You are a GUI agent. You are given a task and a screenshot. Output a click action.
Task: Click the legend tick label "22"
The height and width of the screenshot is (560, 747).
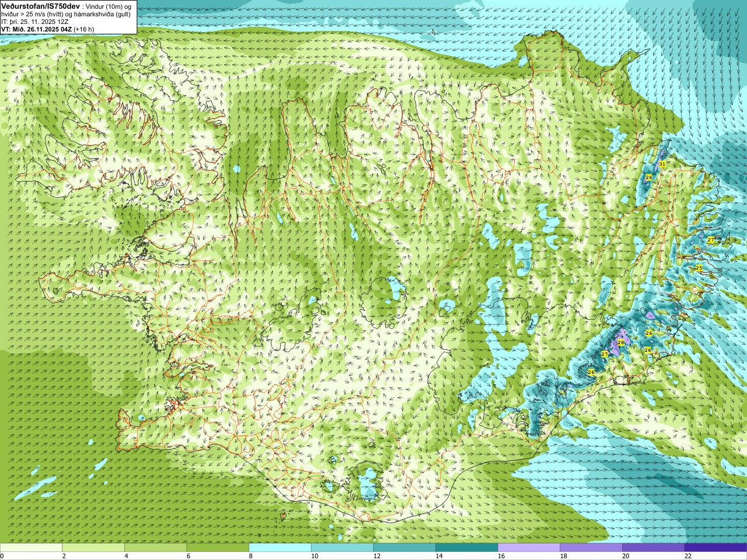pos(688,556)
